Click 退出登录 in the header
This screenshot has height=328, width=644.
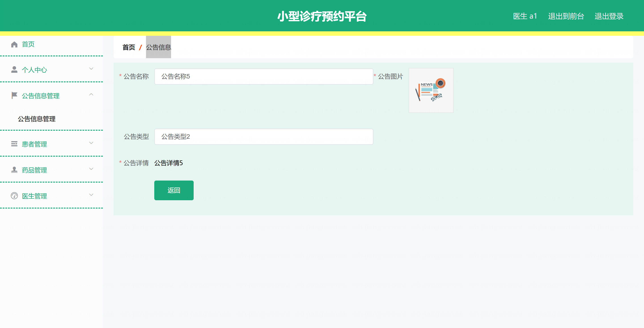(609, 16)
